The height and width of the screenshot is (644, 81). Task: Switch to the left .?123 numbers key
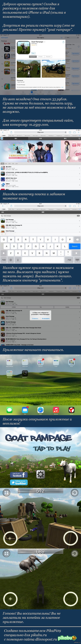4,260
